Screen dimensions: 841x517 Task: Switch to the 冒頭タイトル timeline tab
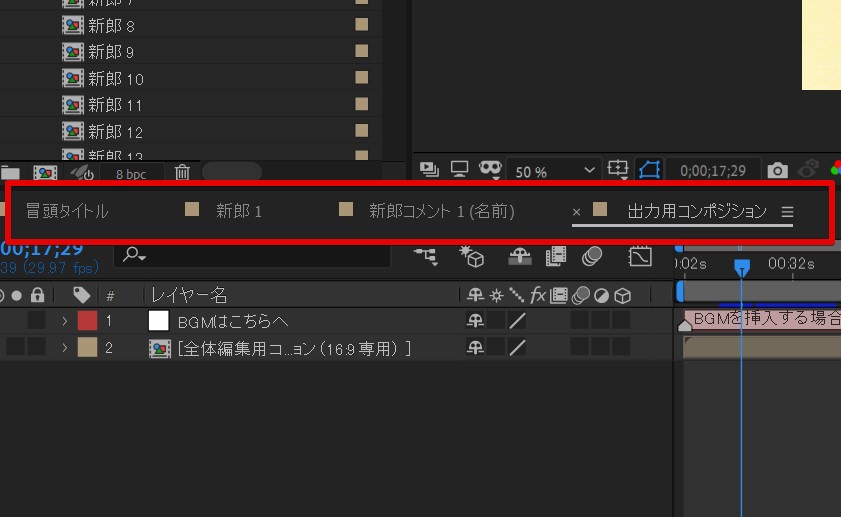[67, 211]
